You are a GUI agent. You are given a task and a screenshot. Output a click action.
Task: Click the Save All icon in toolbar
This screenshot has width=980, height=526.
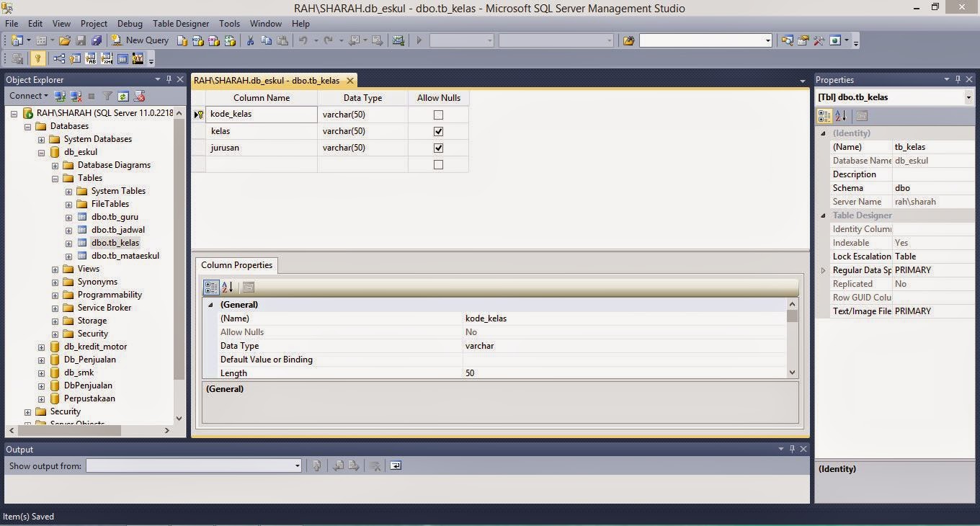pos(96,40)
